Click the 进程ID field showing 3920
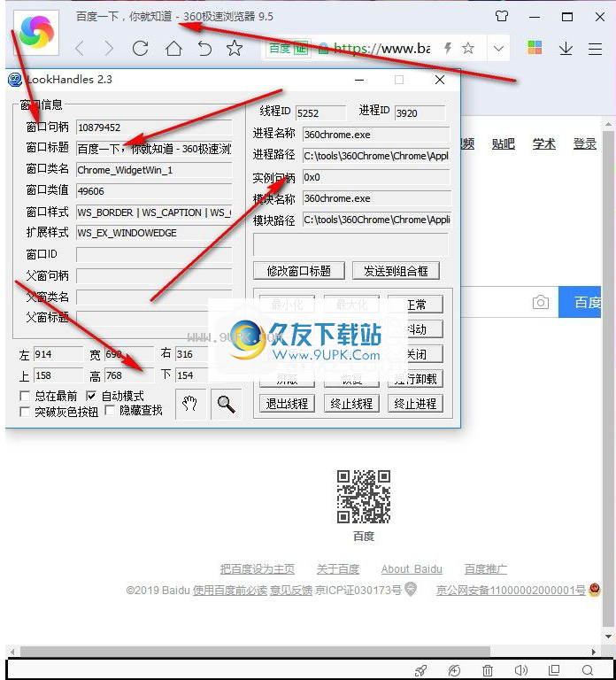 pos(420,113)
